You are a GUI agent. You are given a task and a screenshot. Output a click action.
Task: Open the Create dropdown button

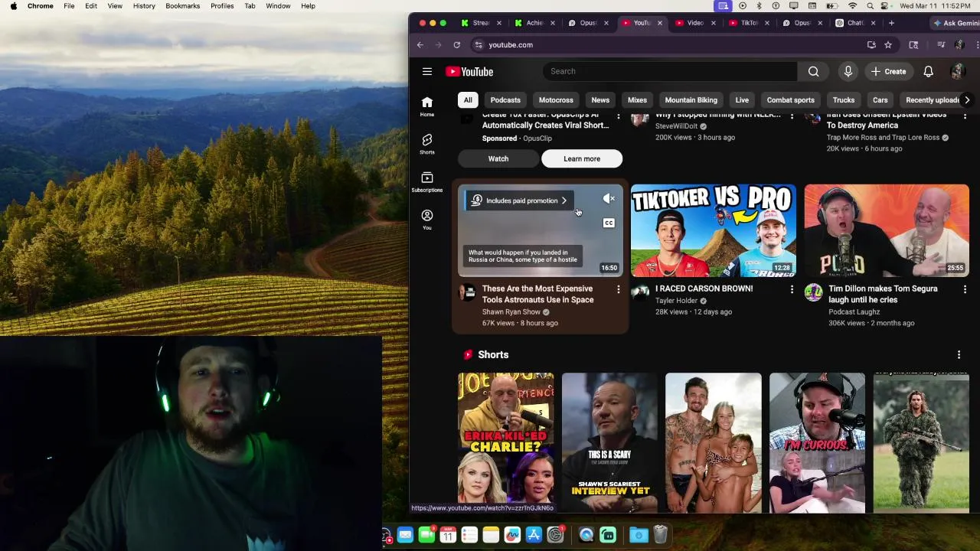point(889,71)
